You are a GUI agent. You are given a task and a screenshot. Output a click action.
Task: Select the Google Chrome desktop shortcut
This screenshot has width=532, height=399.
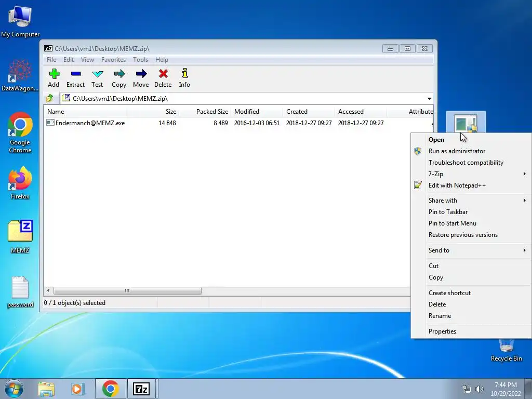pyautogui.click(x=20, y=132)
